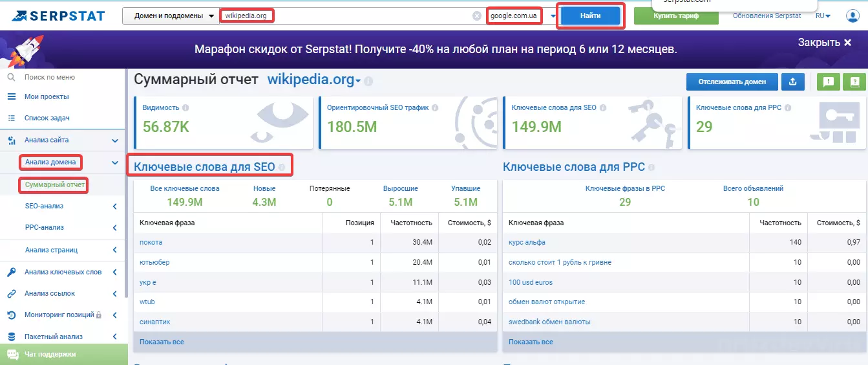The width and height of the screenshot is (868, 365).
Task: Click Ключевые фразы в PPC 29
Action: (625, 196)
